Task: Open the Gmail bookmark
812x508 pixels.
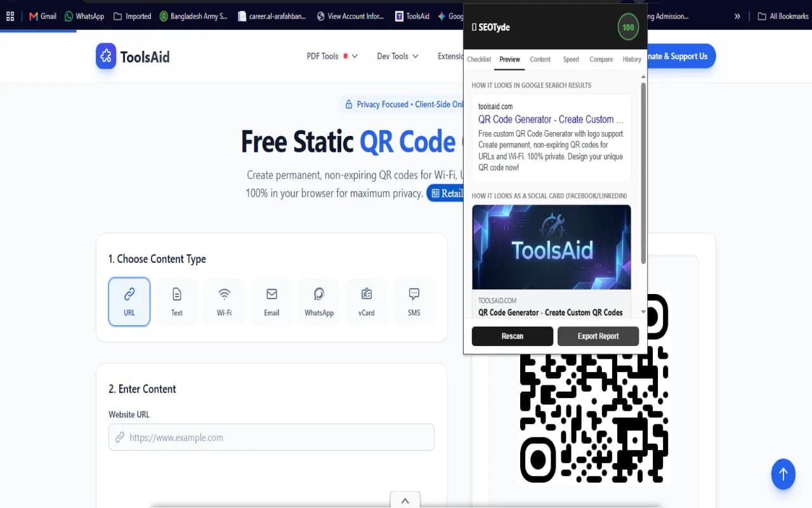Action: tap(43, 16)
